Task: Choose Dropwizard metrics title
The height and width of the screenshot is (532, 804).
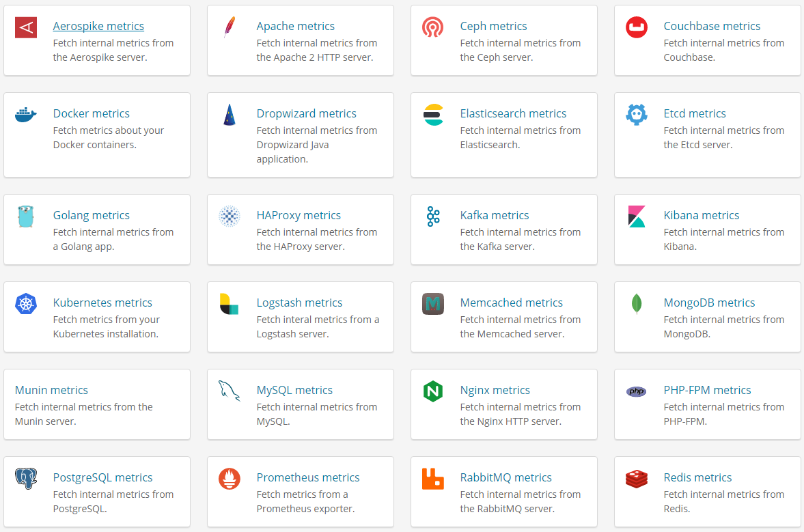Action: coord(306,114)
